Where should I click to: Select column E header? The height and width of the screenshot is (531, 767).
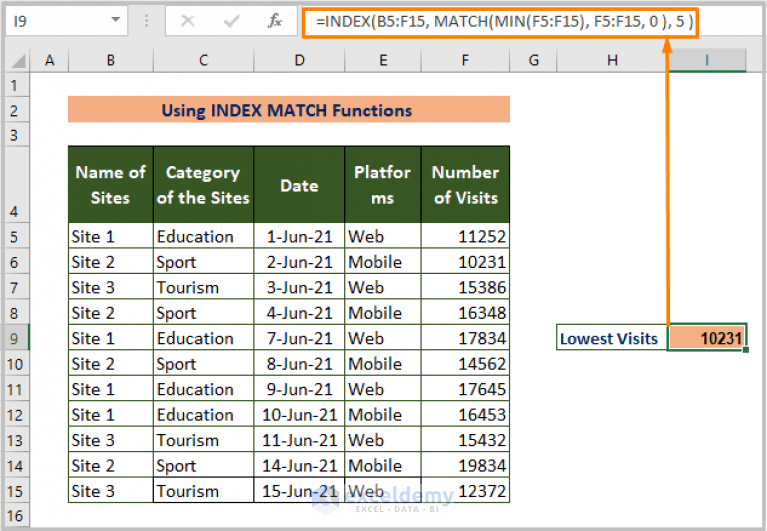383,61
